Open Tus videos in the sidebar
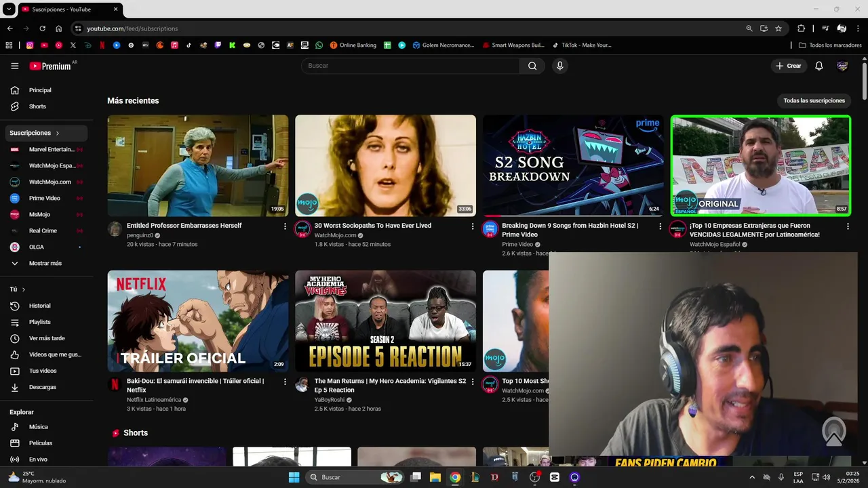The image size is (868, 488). click(47, 371)
